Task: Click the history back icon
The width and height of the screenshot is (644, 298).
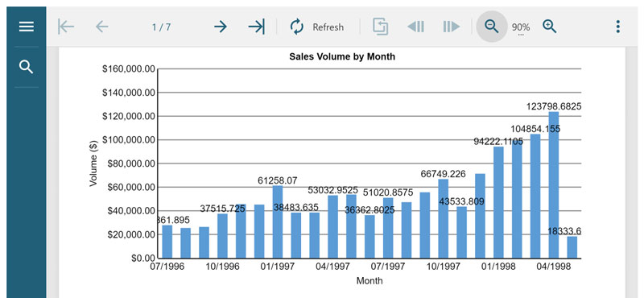Action: (x=415, y=27)
